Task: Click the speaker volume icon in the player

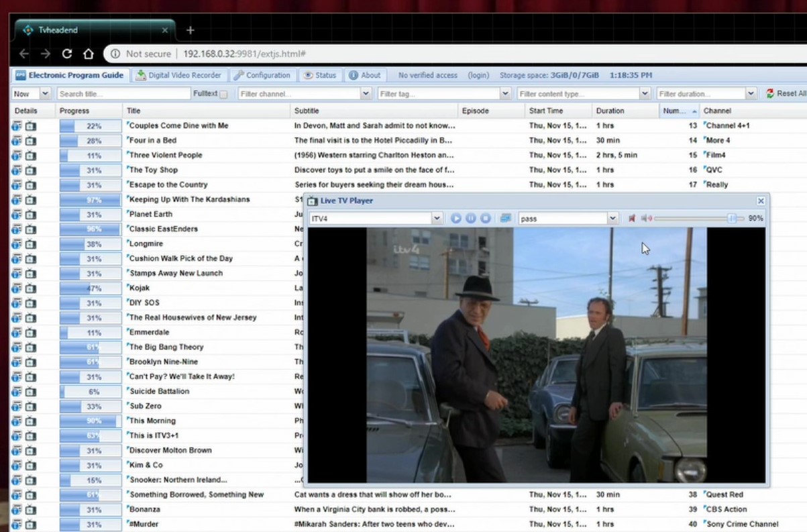Action: (646, 219)
